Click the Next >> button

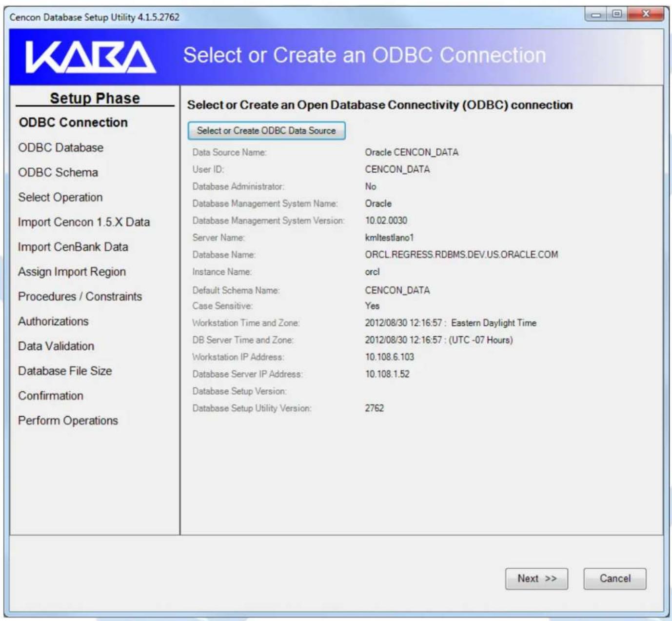coord(536,579)
